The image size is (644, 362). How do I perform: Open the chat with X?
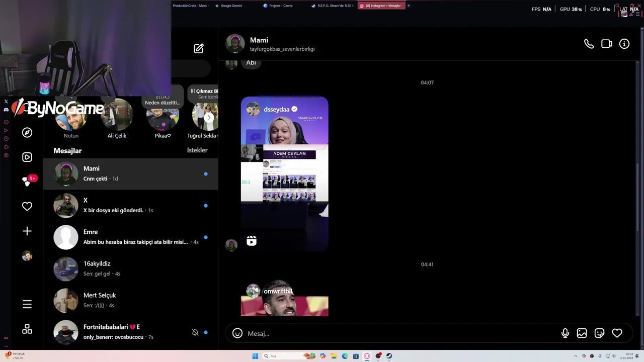pos(131,206)
